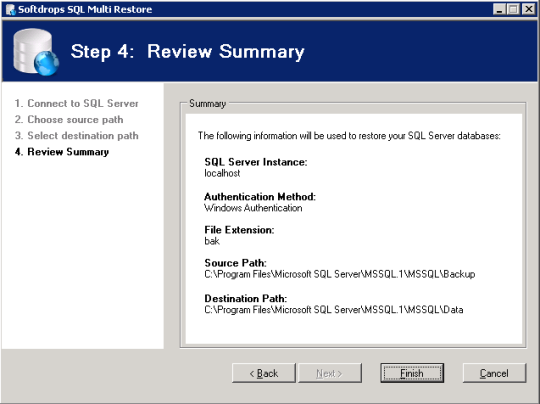
Task: Click the disabled Next button
Action: tap(330, 373)
